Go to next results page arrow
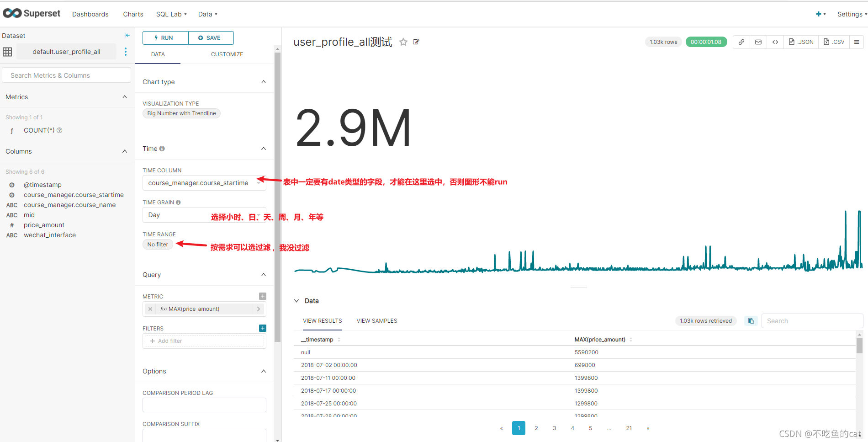The image size is (868, 442). (648, 428)
